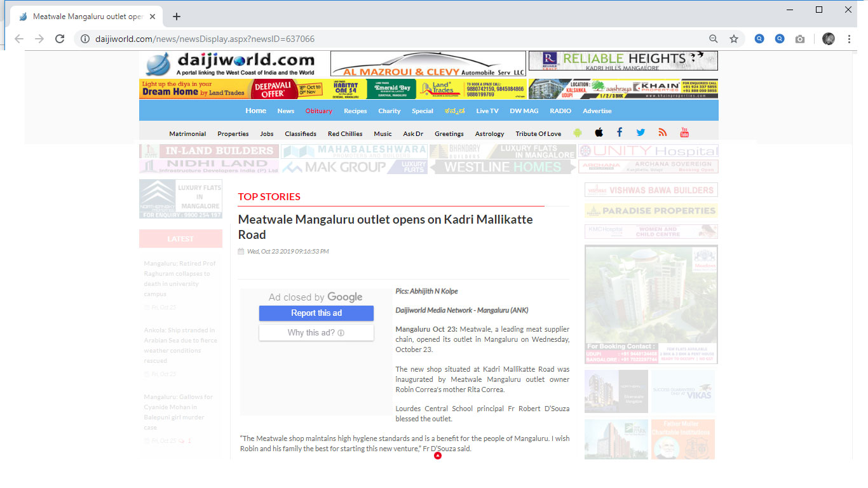Open the Tribute Of Love link

coord(538,133)
